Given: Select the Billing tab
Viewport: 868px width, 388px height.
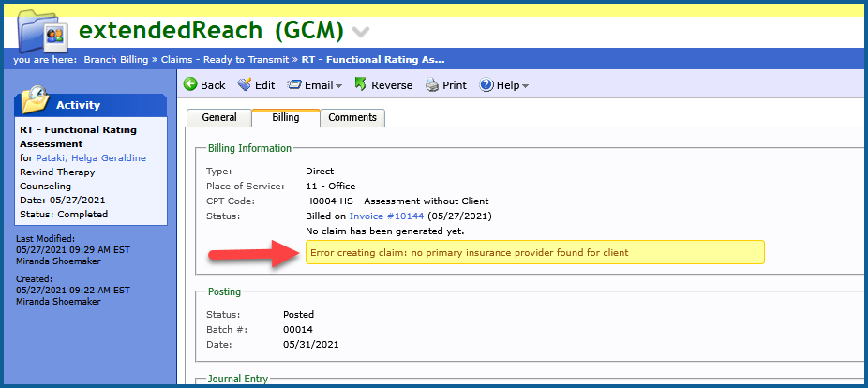Looking at the screenshot, I should tap(286, 118).
